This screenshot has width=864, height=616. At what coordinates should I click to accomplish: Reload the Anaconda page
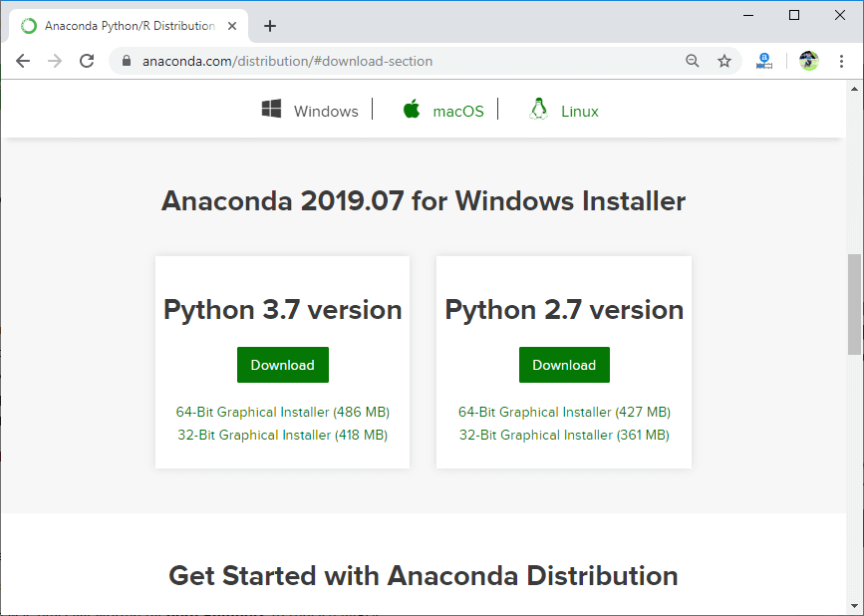pyautogui.click(x=87, y=61)
